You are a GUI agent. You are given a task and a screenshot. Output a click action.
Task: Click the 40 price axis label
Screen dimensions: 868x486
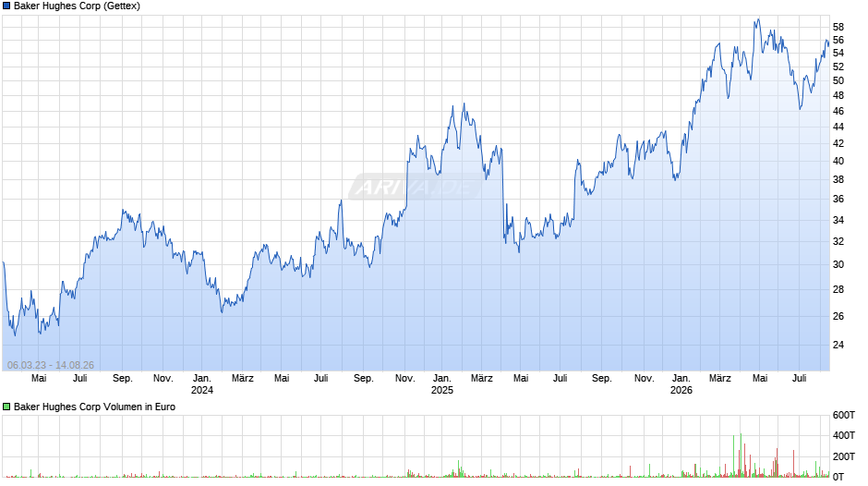pyautogui.click(x=838, y=162)
